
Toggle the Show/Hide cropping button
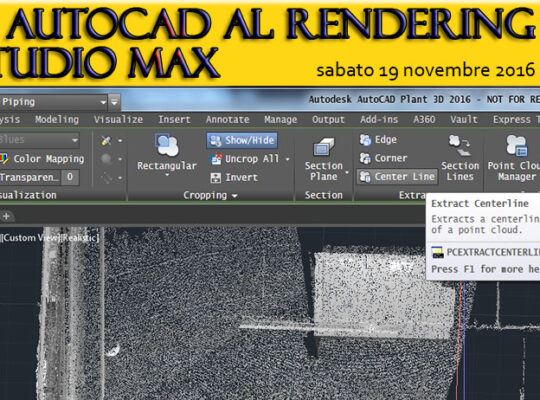click(242, 140)
